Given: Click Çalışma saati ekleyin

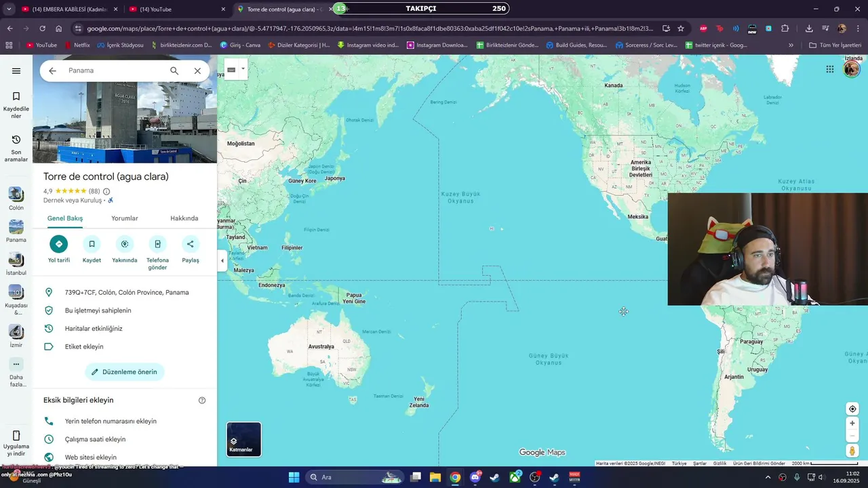Looking at the screenshot, I should point(125,439).
